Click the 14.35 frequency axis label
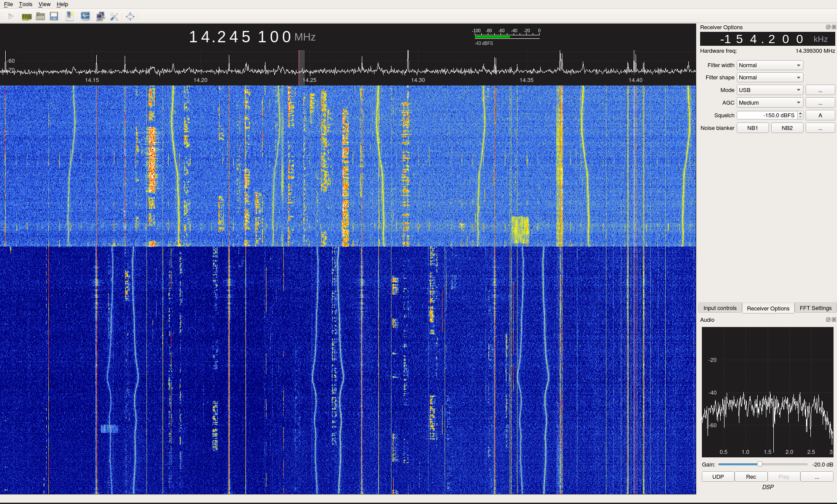This screenshot has width=837, height=504. coord(526,80)
